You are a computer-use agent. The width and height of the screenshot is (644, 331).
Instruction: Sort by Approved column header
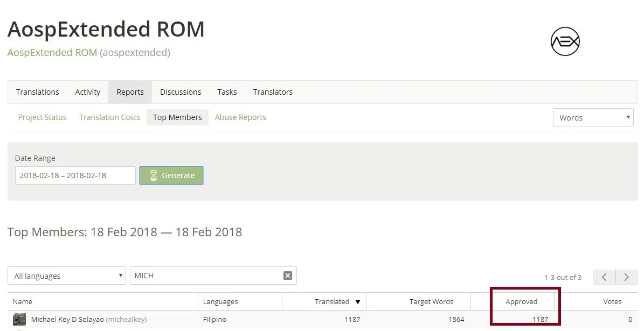(521, 301)
